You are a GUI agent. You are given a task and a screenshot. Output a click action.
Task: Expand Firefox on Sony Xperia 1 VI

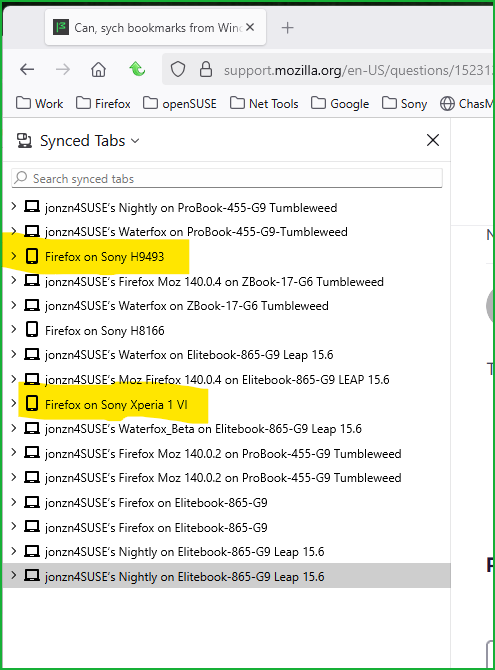(14, 404)
